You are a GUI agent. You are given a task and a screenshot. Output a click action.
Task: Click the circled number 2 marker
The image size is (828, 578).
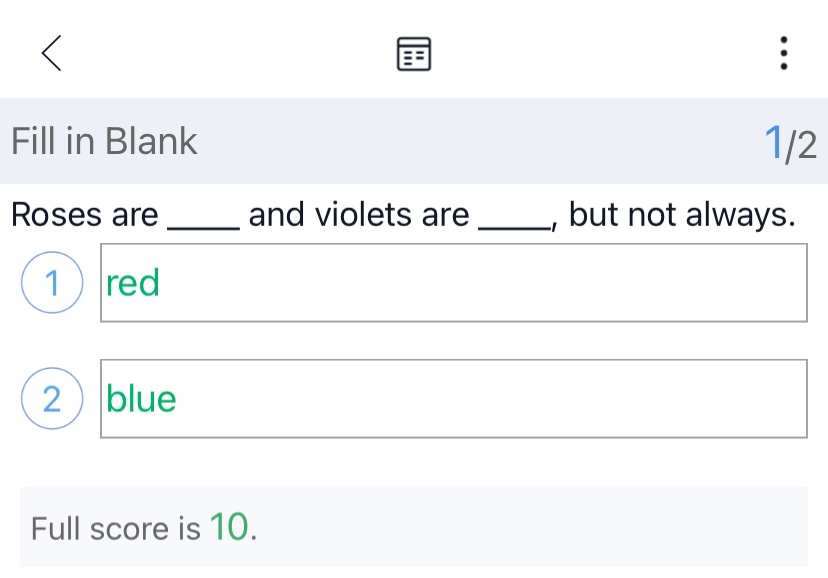tap(52, 399)
